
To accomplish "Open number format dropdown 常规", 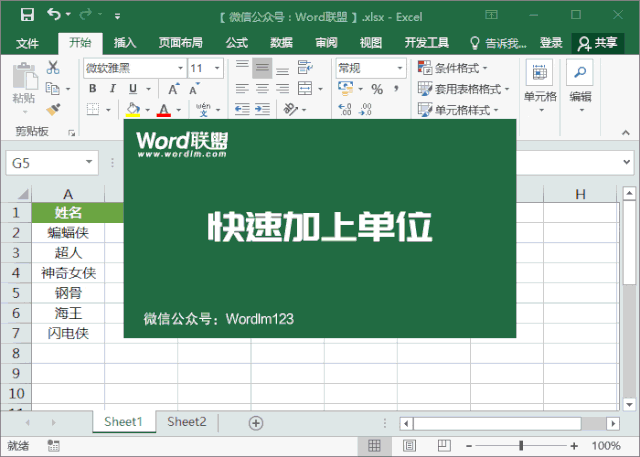I will pyautogui.click(x=400, y=68).
